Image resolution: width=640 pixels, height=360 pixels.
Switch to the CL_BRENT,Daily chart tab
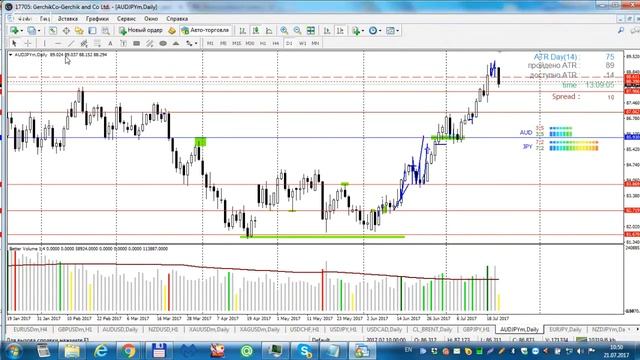432,329
